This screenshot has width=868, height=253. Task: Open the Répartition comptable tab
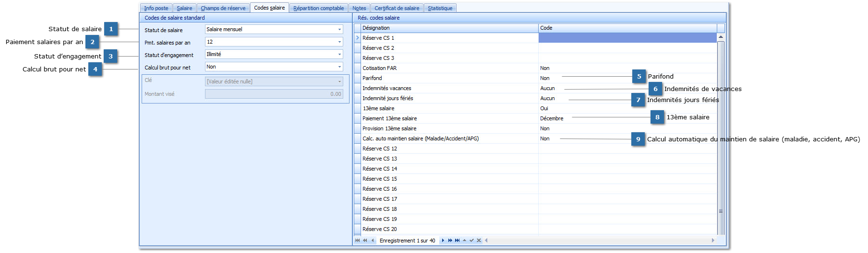(x=318, y=8)
